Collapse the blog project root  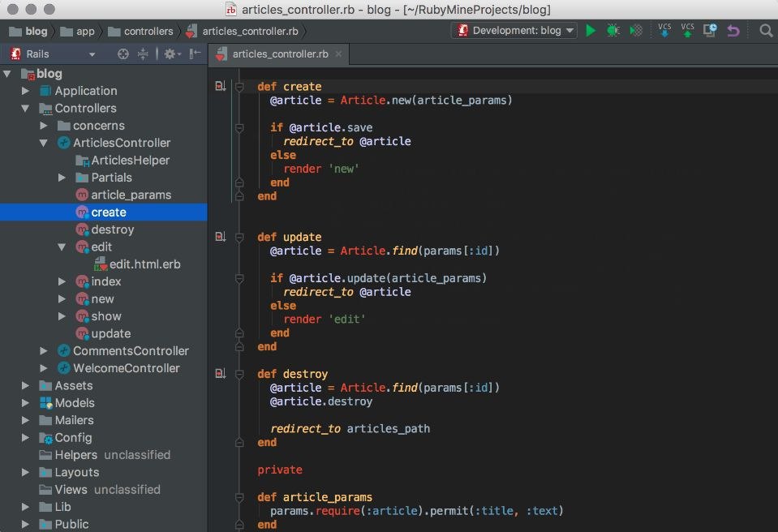click(7, 74)
